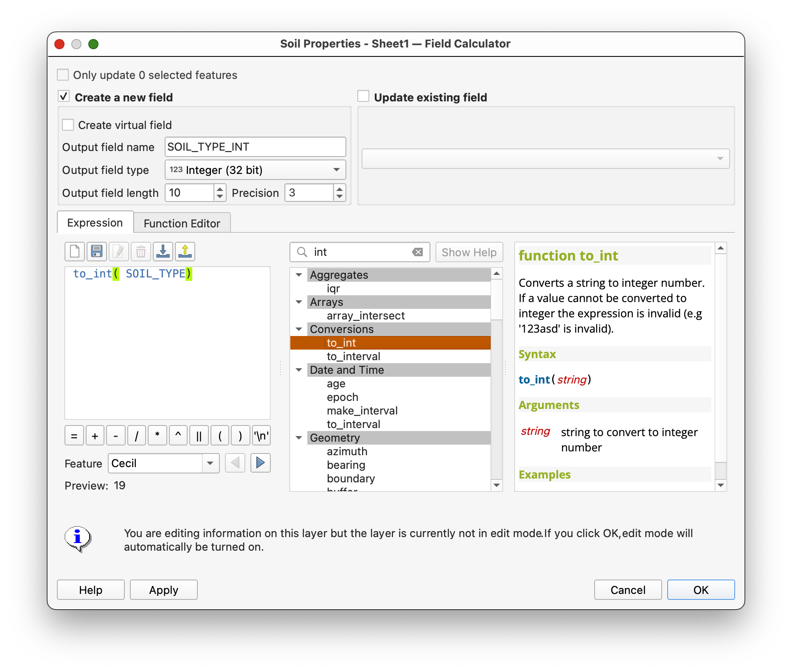
Task: Click the import user expressions icon
Action: (x=163, y=252)
